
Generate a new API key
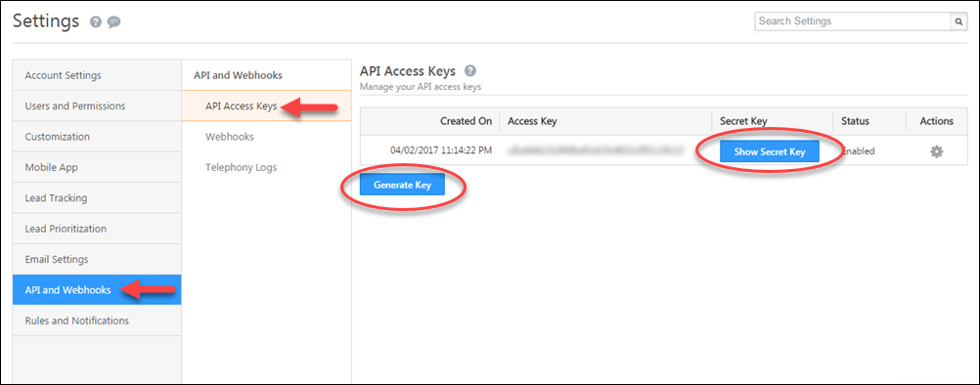[402, 185]
